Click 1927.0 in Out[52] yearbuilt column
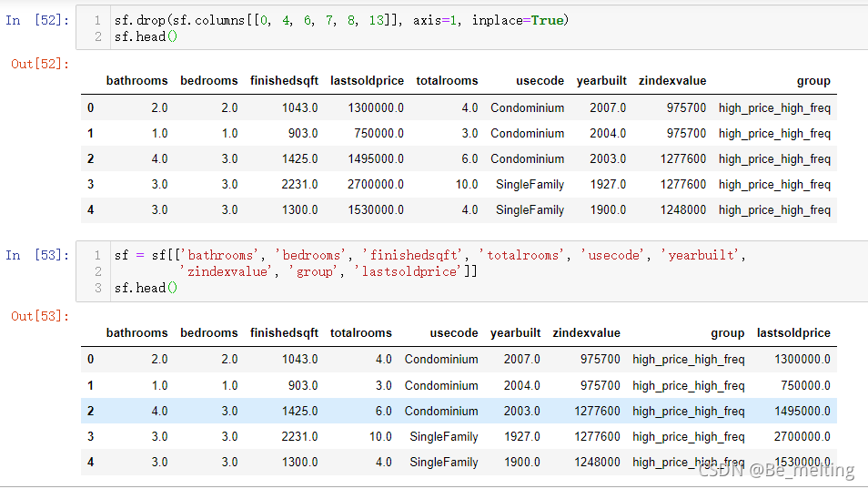The image size is (868, 489). (x=608, y=185)
